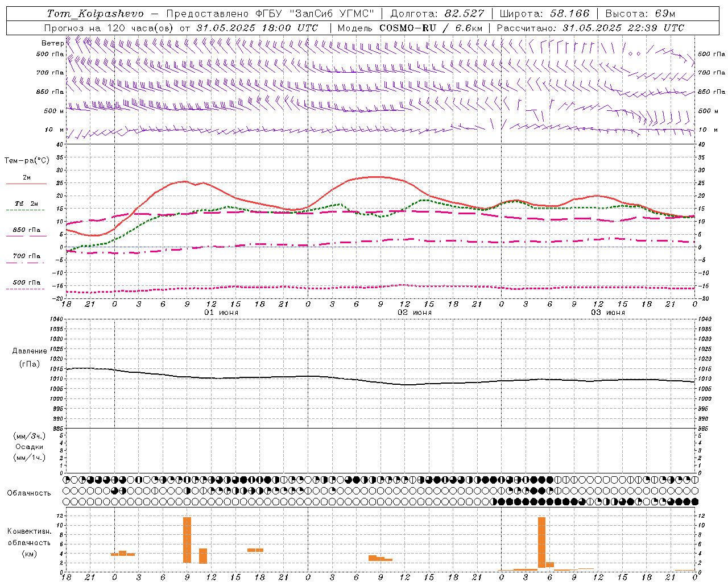The height and width of the screenshot is (582, 728).
Task: Click the '700 гПа' label in temperature legend
Action: point(27,256)
